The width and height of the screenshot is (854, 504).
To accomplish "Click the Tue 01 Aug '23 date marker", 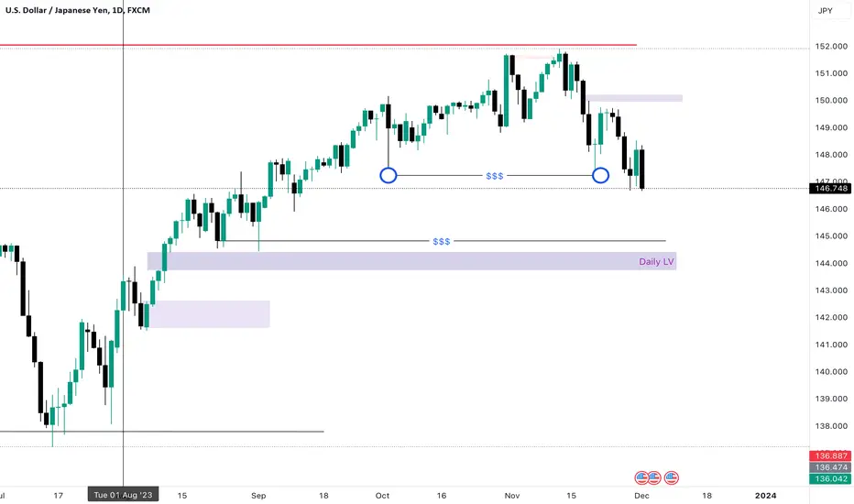I will coord(123,495).
